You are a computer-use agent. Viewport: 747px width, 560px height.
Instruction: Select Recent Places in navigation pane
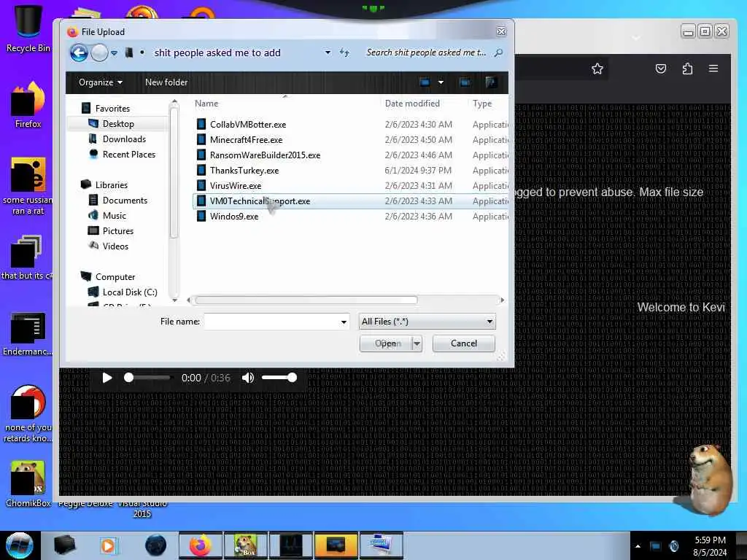128,155
